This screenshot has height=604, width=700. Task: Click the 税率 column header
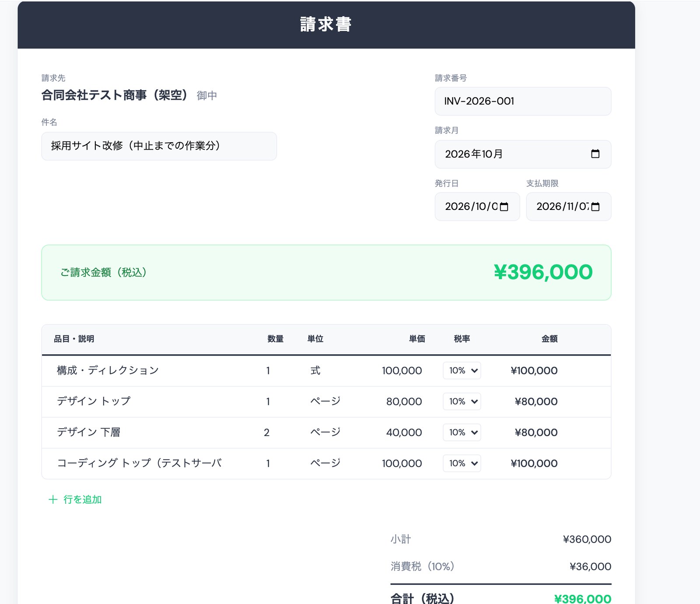[x=462, y=339]
